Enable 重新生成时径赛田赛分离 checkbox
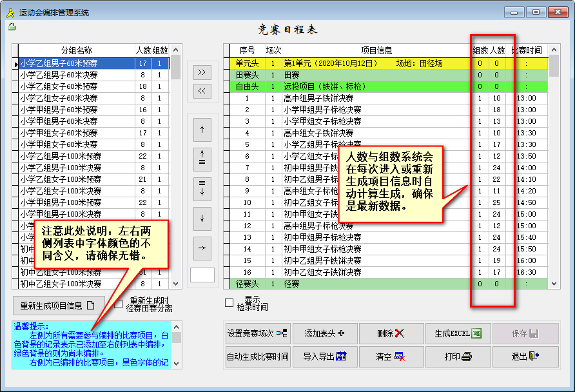575x392 pixels. 119,304
